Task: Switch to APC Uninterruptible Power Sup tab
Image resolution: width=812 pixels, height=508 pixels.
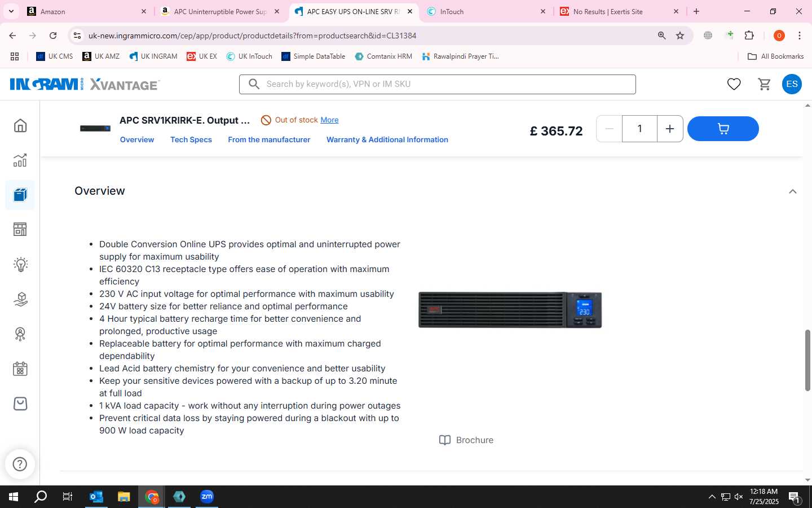Action: coord(220,11)
